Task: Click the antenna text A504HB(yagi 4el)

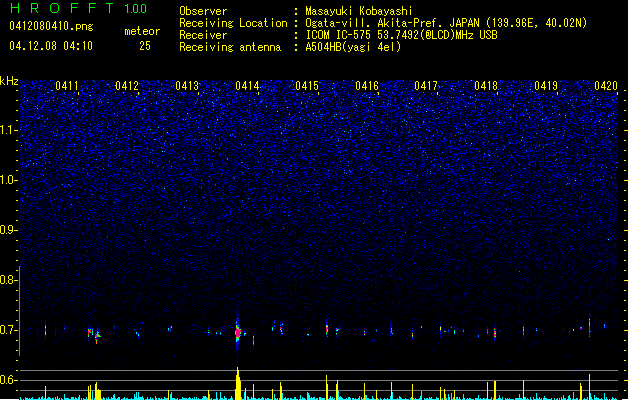Action: (353, 47)
